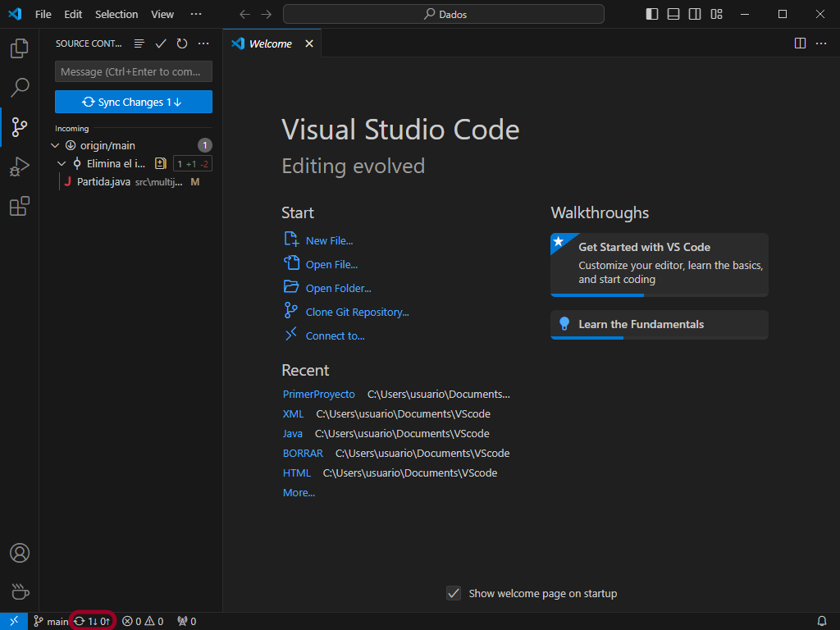The width and height of the screenshot is (840, 630).
Task: Open the title bar overflow menu ellipsis
Action: click(x=196, y=15)
